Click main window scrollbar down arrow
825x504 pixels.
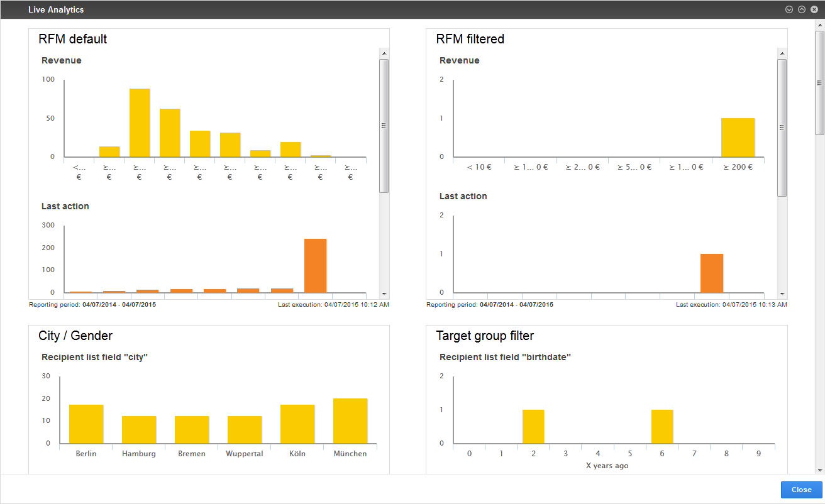(819, 469)
